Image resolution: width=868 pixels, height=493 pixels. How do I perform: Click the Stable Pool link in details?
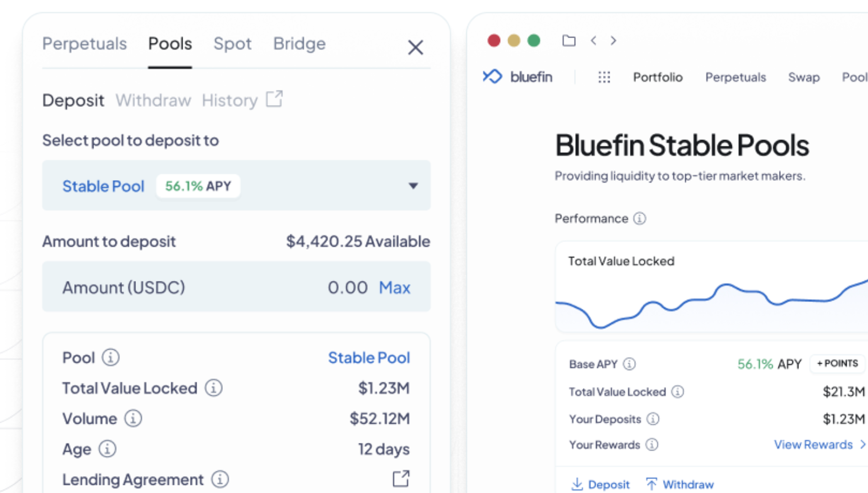click(368, 358)
